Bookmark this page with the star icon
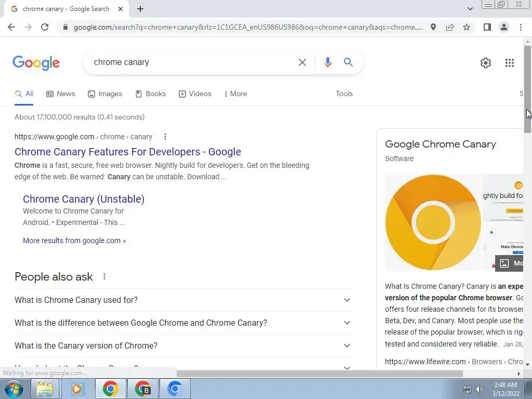This screenshot has height=399, width=532. coord(467,27)
